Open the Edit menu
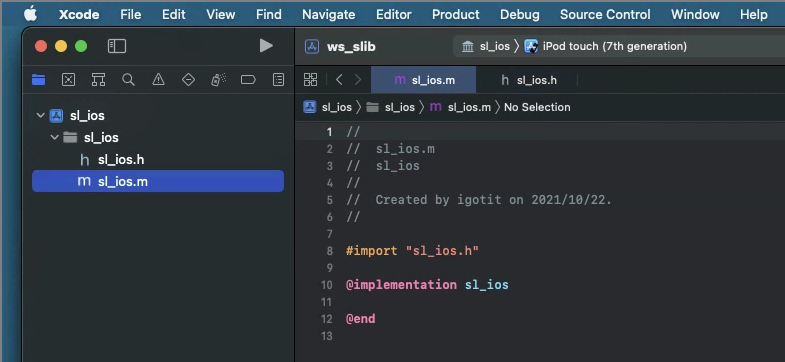 174,15
